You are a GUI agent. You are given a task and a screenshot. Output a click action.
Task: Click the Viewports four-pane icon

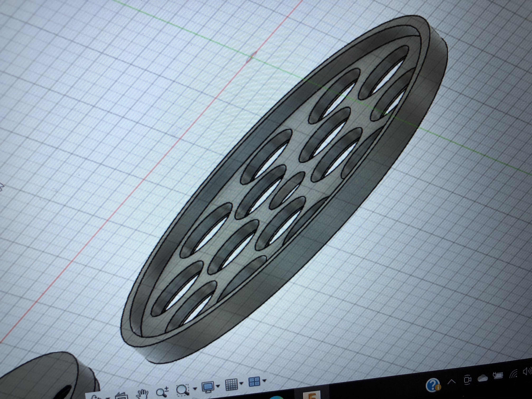tap(254, 382)
